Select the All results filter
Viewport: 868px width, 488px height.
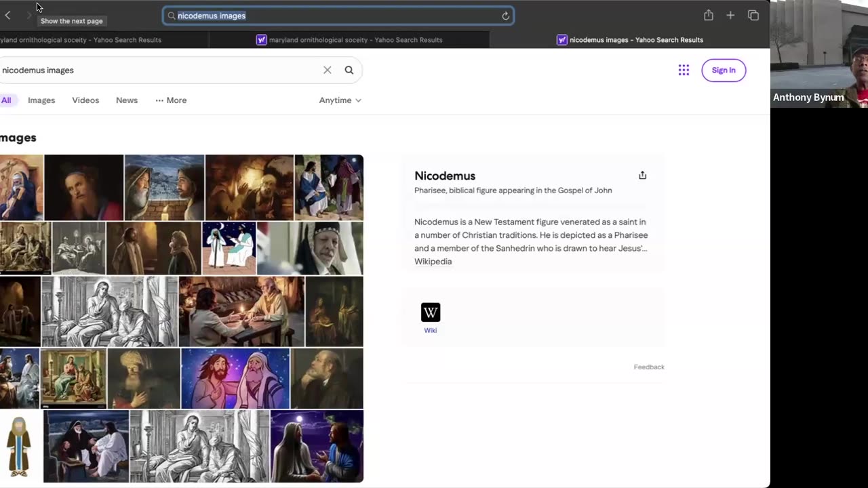coord(6,100)
